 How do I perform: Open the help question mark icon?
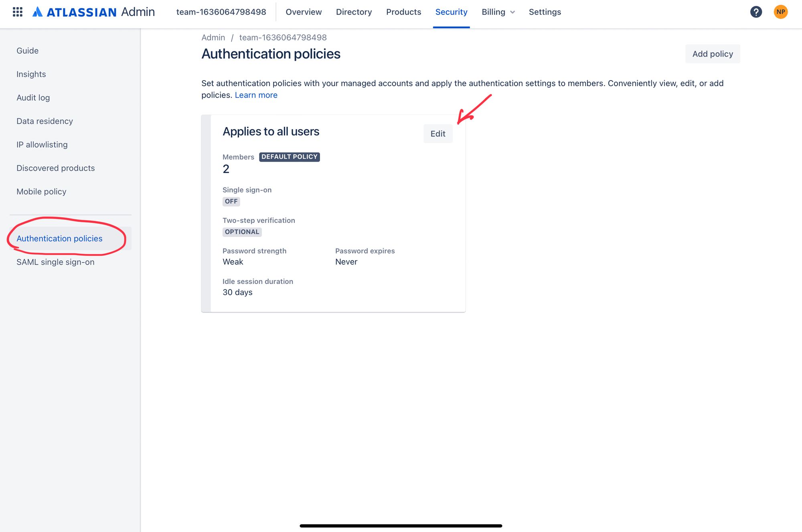click(x=756, y=12)
